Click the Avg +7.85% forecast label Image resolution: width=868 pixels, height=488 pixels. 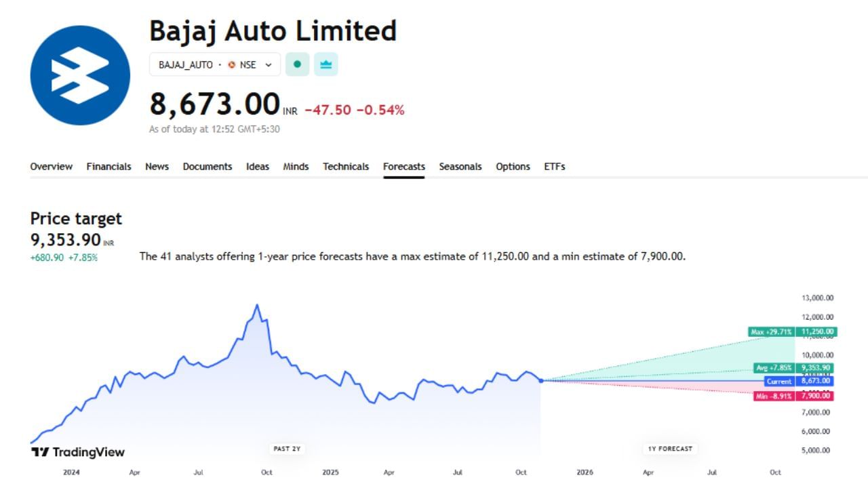point(774,368)
